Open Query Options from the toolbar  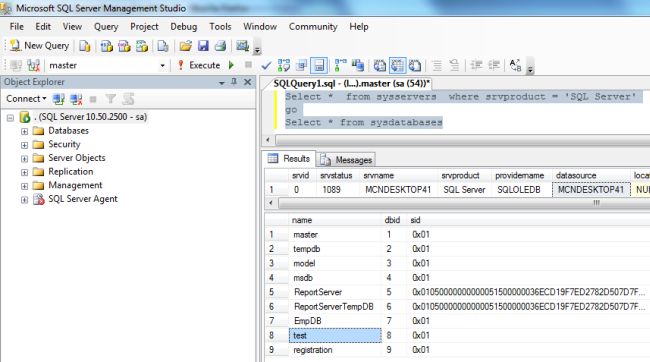point(301,65)
